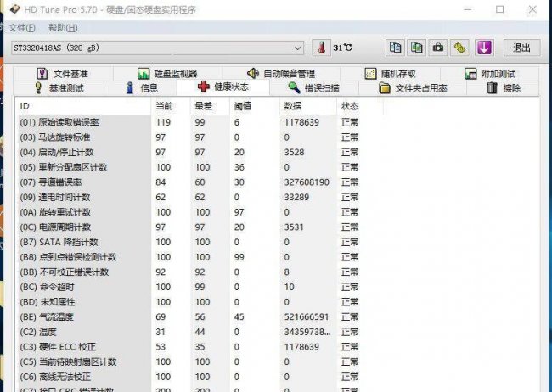
Task: Select the 健康状态 tab
Action: tap(223, 87)
